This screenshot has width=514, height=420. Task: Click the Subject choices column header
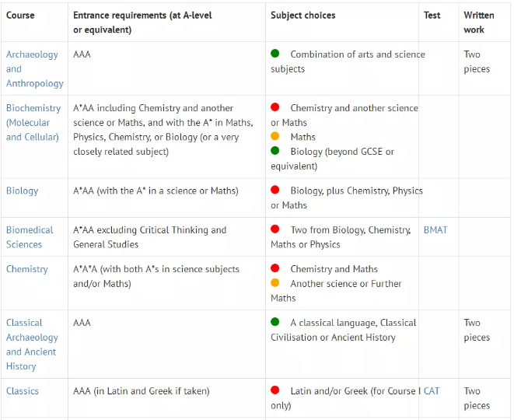303,16
